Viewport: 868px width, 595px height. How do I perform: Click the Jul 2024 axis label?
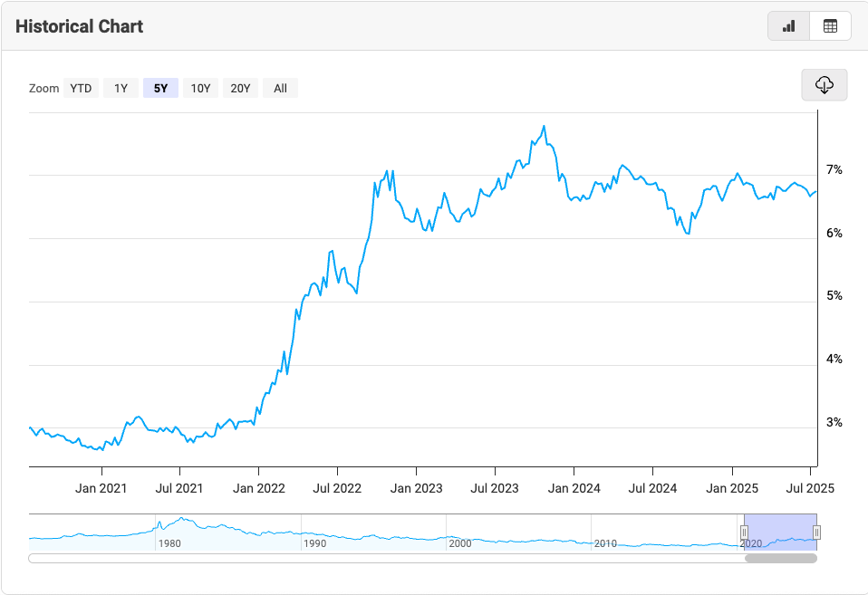[x=652, y=488]
